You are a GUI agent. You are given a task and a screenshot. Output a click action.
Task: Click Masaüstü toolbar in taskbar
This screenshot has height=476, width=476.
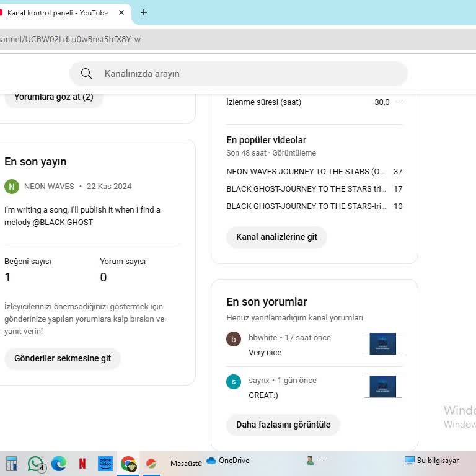(x=186, y=464)
